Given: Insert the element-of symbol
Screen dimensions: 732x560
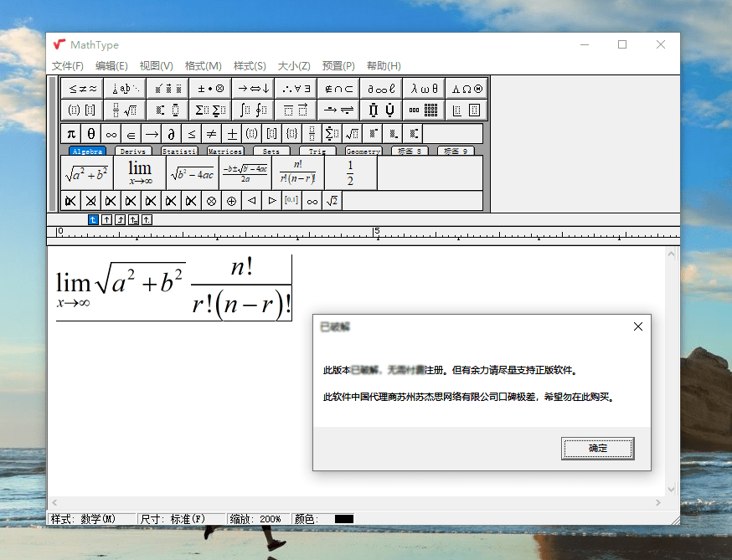Looking at the screenshot, I should tap(131, 135).
